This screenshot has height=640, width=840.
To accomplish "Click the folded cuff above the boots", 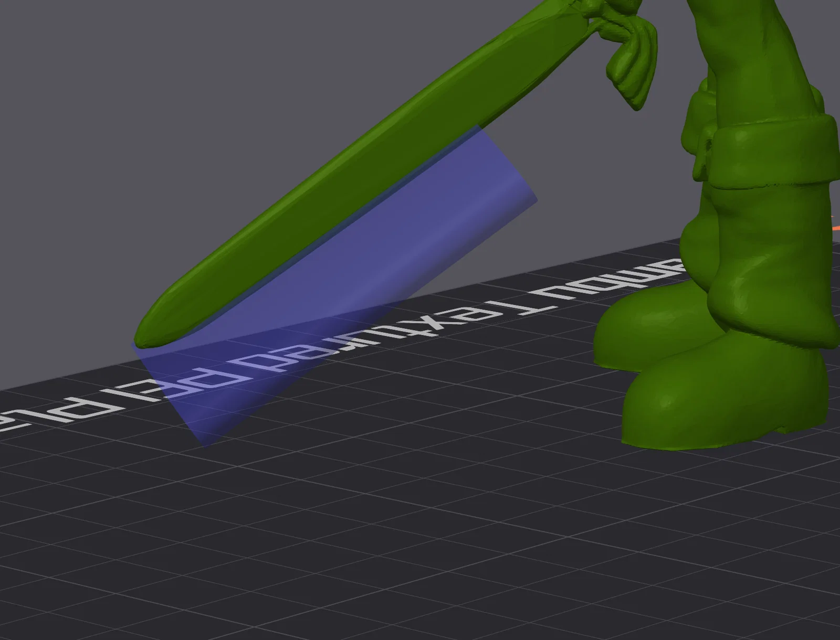I will tap(774, 152).
